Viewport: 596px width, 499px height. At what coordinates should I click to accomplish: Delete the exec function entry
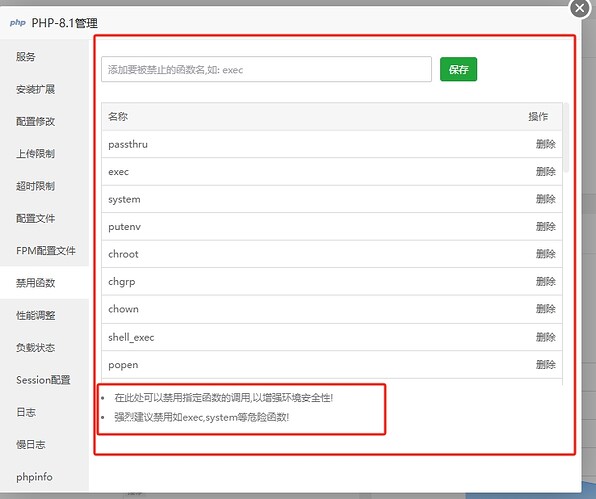point(545,171)
